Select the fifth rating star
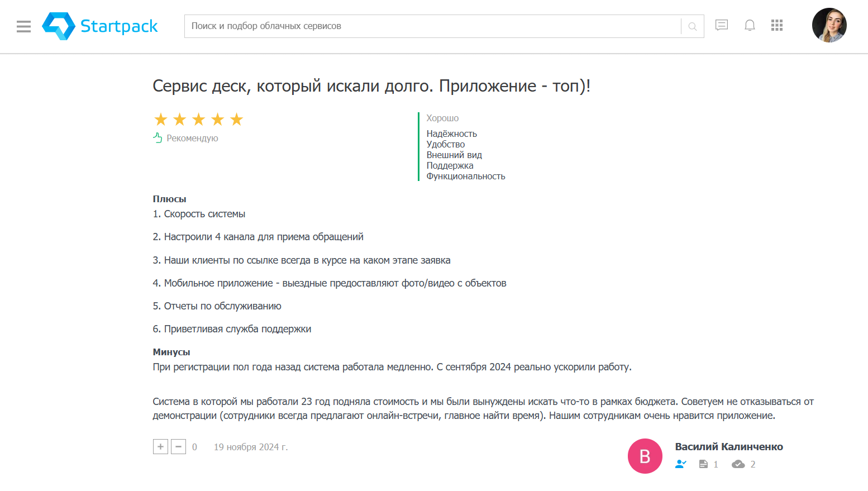 [236, 118]
